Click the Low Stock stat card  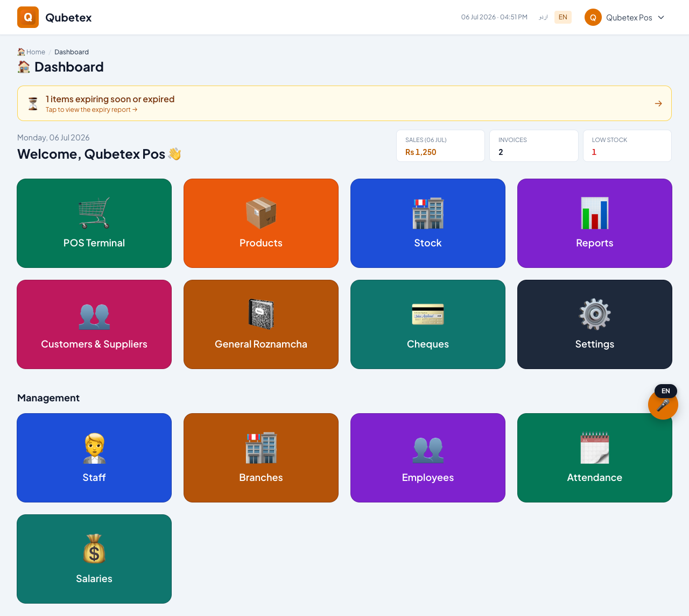[628, 146]
